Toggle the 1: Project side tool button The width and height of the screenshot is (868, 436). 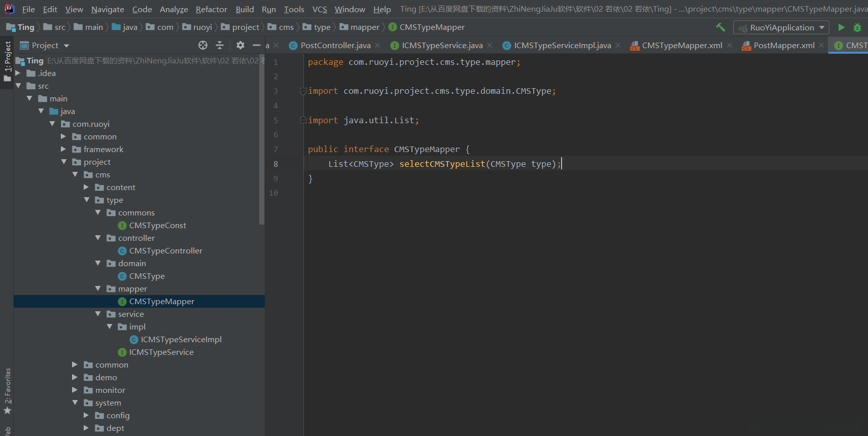point(7,61)
